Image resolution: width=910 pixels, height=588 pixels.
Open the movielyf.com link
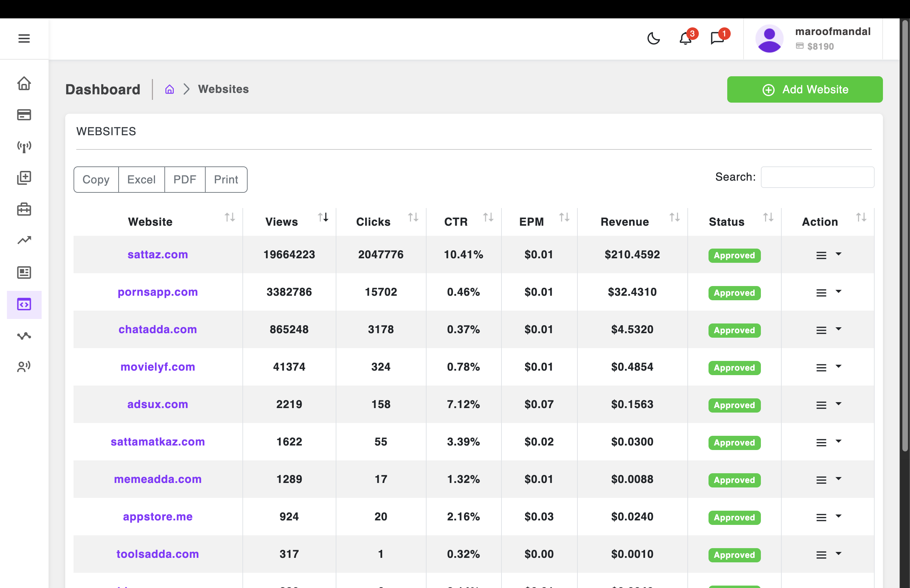tap(158, 367)
